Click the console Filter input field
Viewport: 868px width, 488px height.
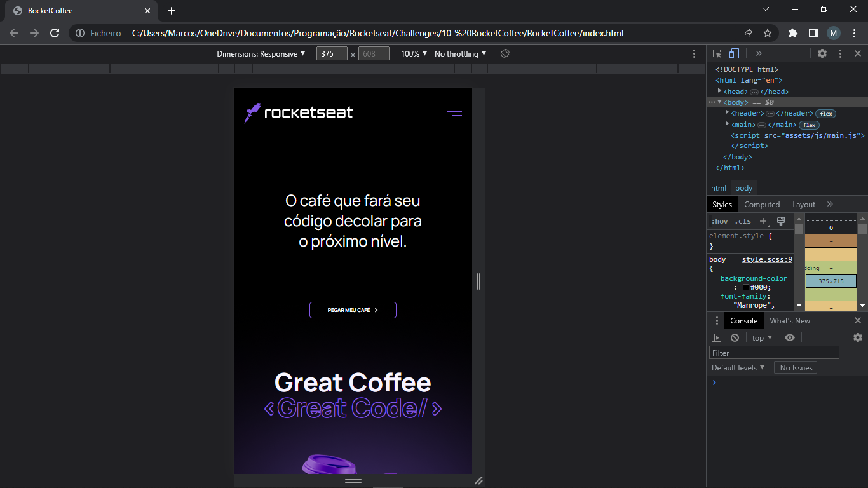click(x=774, y=352)
